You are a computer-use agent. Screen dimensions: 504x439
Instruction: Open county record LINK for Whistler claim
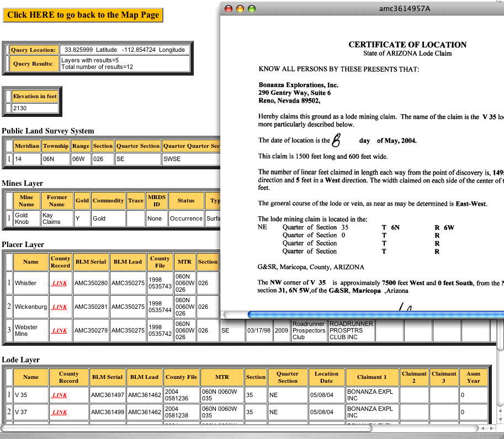point(60,283)
